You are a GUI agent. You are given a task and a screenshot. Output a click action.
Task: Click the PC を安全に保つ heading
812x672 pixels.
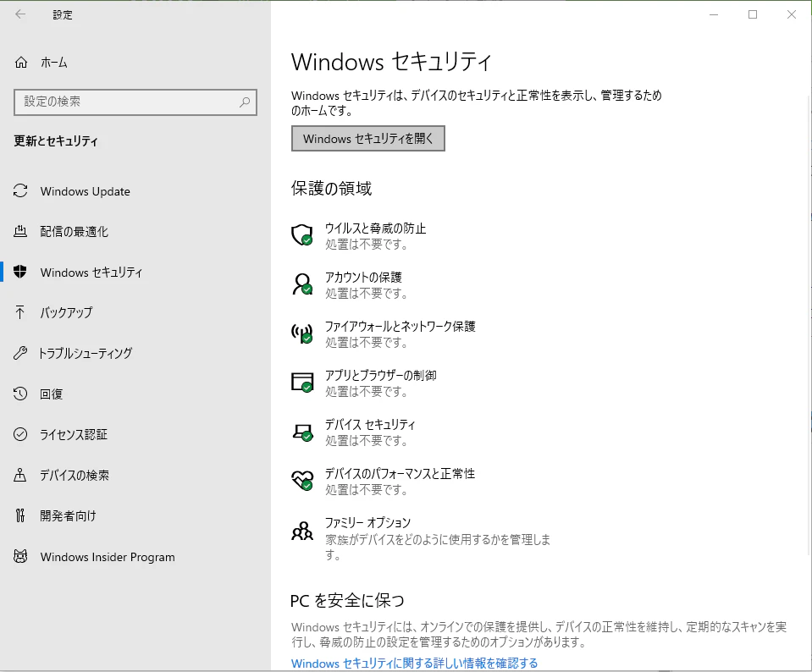[x=347, y=601]
